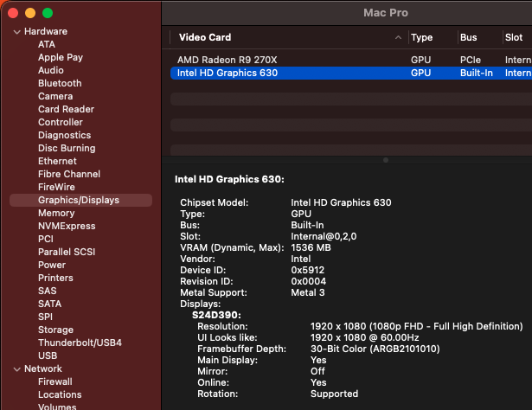Image resolution: width=532 pixels, height=410 pixels.
Task: Click UI Looks like value 60.00Hz
Action: point(365,337)
